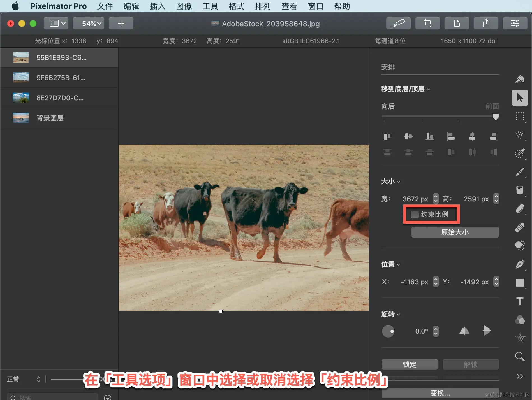Screen dimensions: 532x400
Task: Select the Color Adjustments tool
Action: point(520,320)
